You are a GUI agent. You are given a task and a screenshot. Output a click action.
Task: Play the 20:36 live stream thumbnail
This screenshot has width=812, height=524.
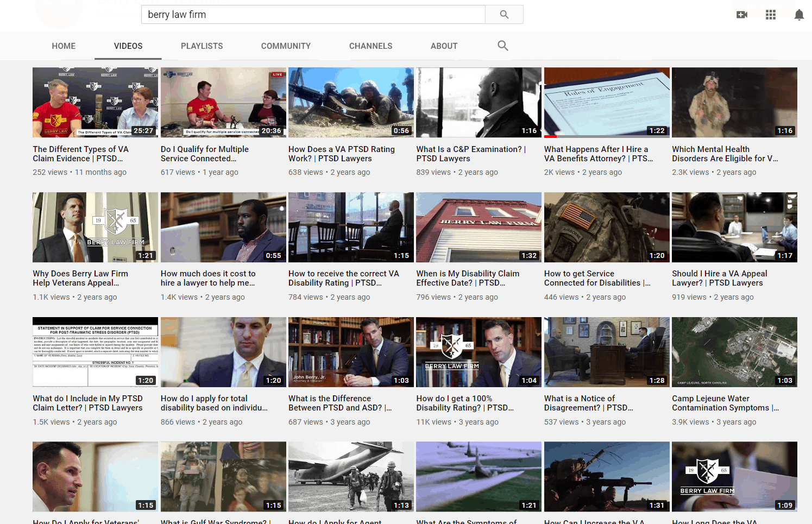pos(223,102)
